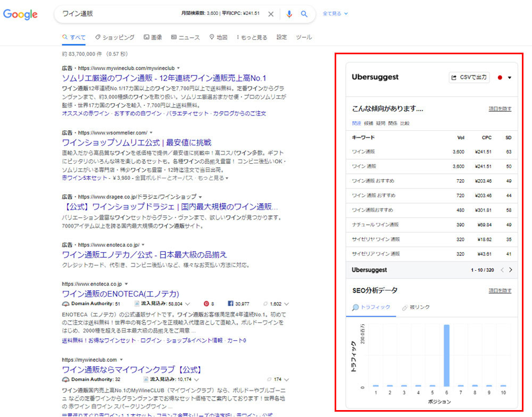The width and height of the screenshot is (532, 417).
Task: Click 送料無料！お得なワインセット sitelink
Action: [x=99, y=340]
